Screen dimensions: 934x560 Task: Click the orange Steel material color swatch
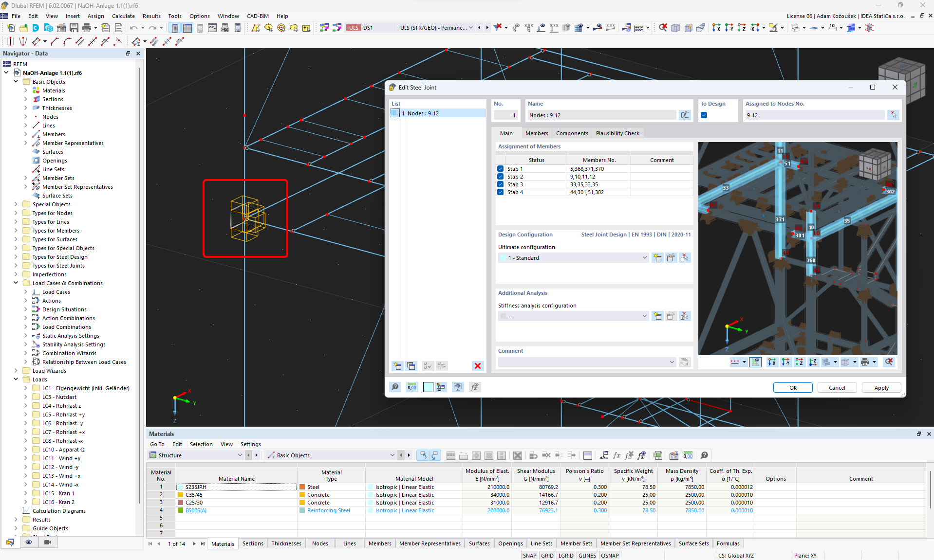coord(302,487)
